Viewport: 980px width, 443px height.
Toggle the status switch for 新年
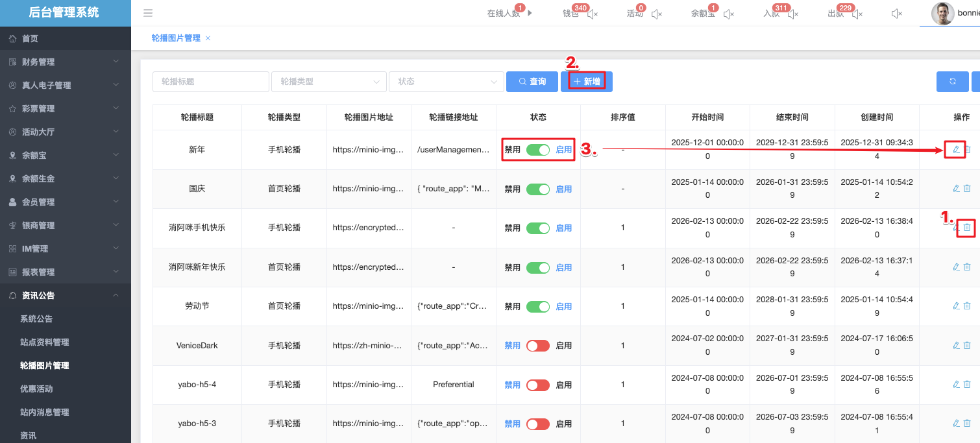pos(537,150)
